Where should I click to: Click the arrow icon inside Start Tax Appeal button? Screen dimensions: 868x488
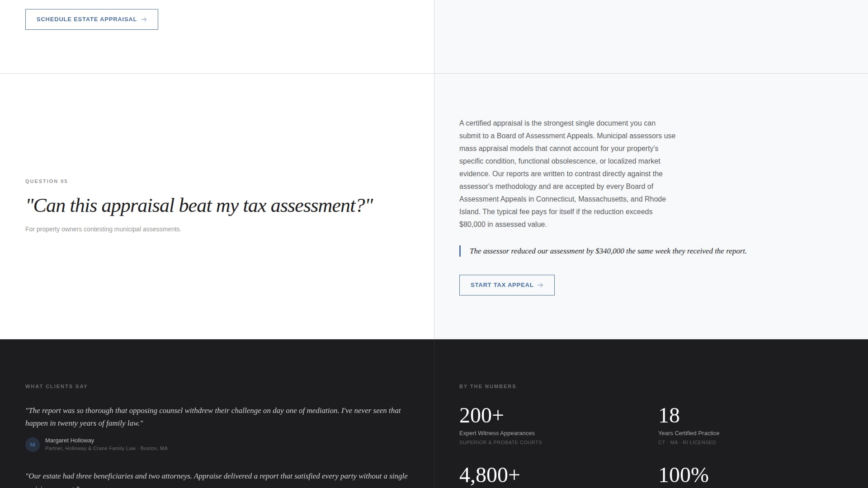point(541,285)
